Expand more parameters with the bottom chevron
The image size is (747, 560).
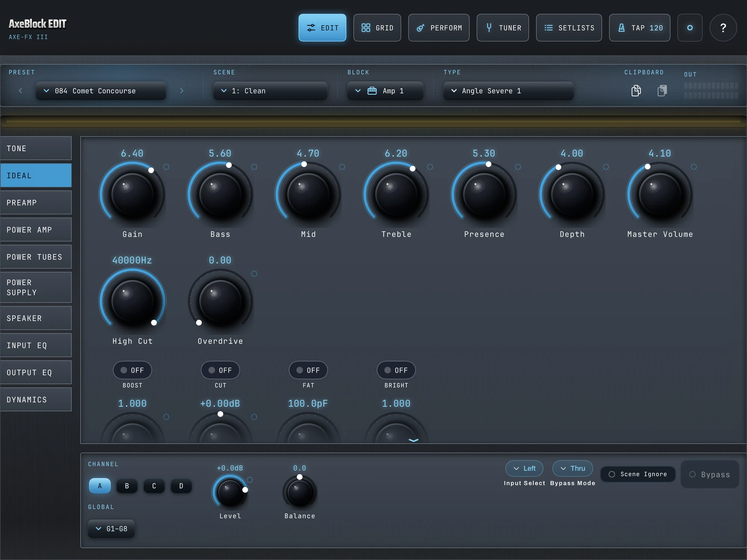click(413, 441)
